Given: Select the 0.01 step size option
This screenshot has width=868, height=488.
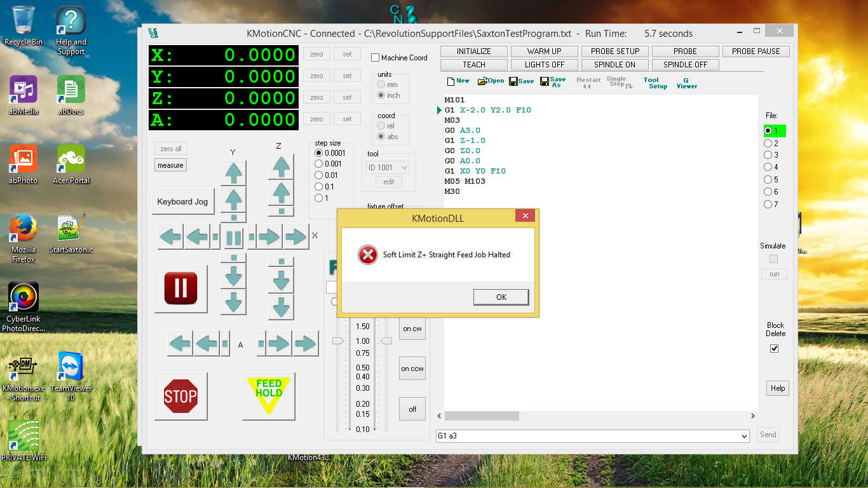Looking at the screenshot, I should 319,175.
